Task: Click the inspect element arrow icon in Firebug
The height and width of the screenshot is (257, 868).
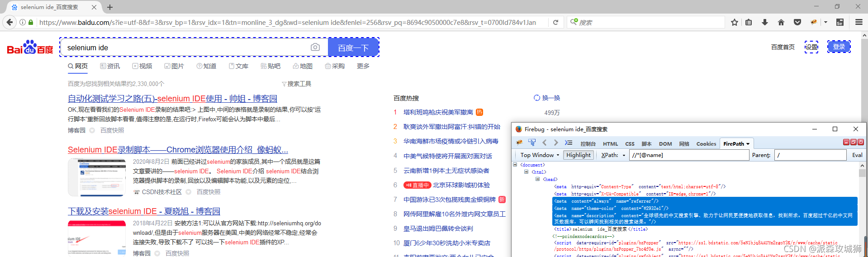Action: (532, 143)
